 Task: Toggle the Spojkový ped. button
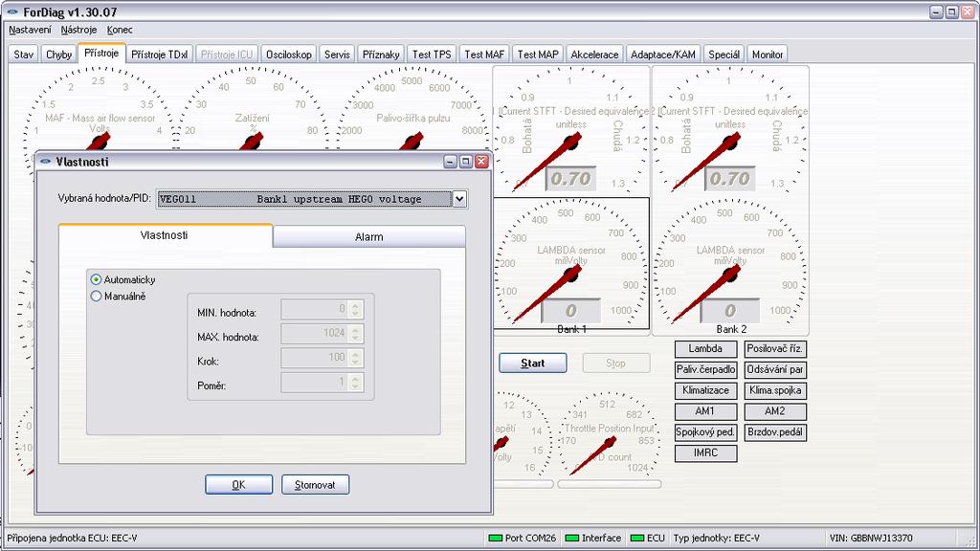[705, 431]
